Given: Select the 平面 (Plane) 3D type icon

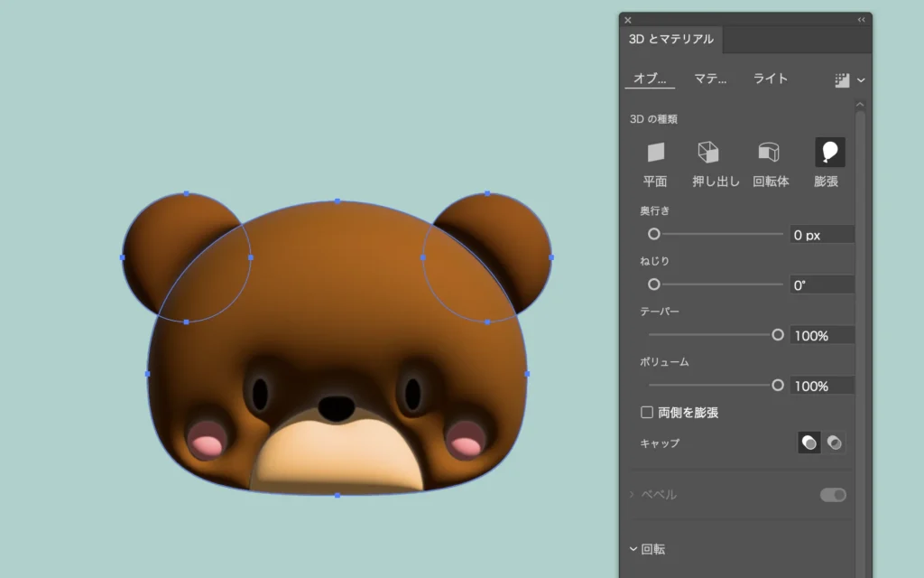Looking at the screenshot, I should [655, 153].
